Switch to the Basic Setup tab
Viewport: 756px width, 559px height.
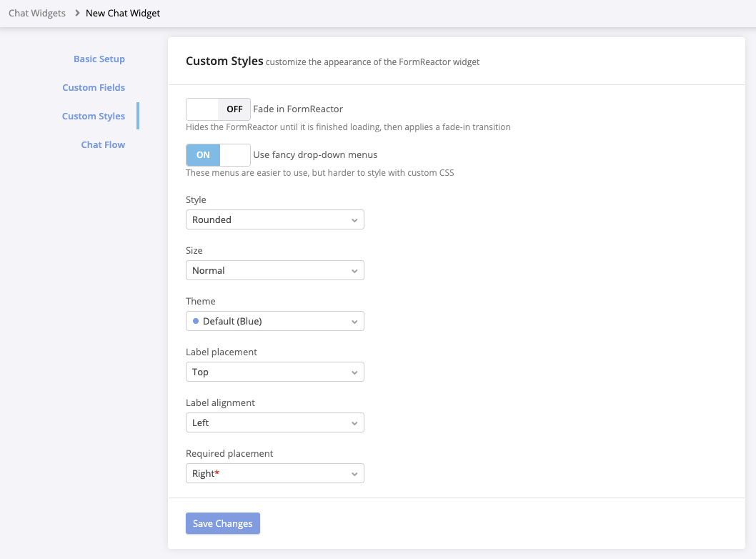click(99, 59)
